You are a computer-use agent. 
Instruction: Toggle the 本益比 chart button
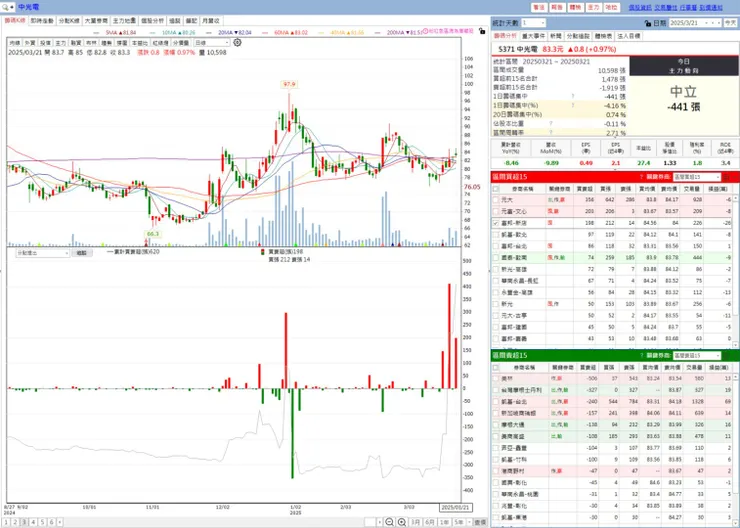(x=140, y=43)
